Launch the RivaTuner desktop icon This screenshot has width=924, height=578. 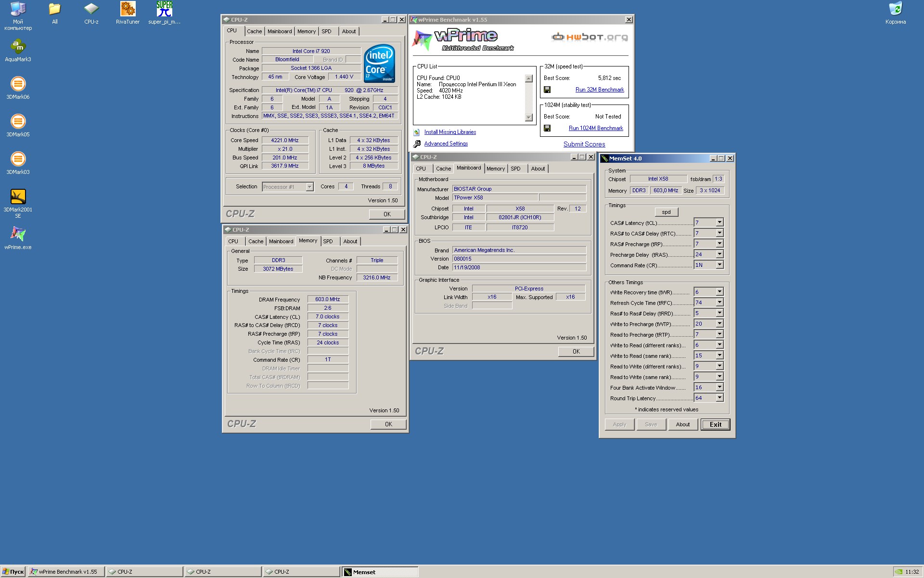128,13
